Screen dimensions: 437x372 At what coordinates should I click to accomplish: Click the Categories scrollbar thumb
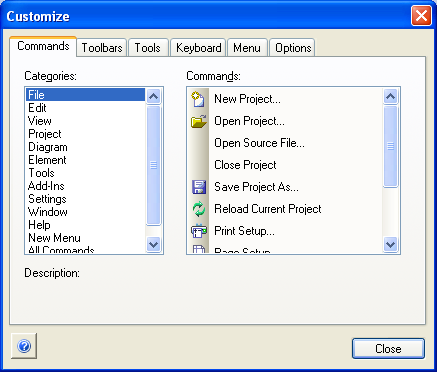[153, 165]
